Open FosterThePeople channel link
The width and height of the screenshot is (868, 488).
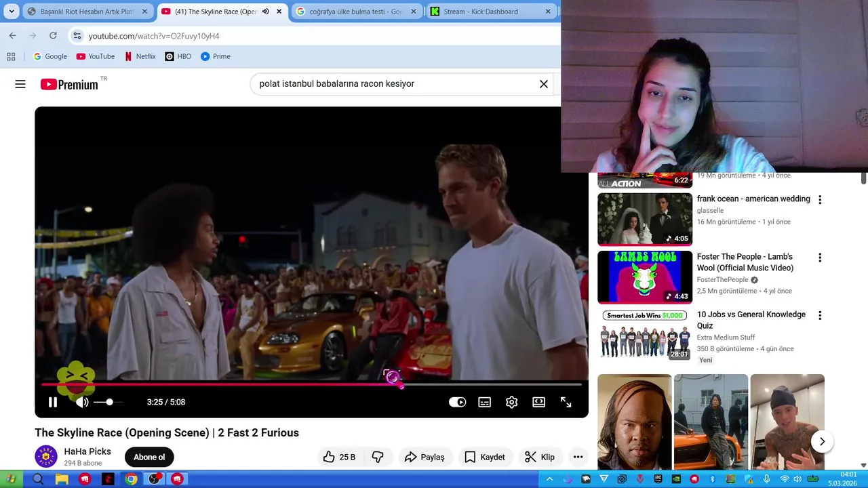723,280
